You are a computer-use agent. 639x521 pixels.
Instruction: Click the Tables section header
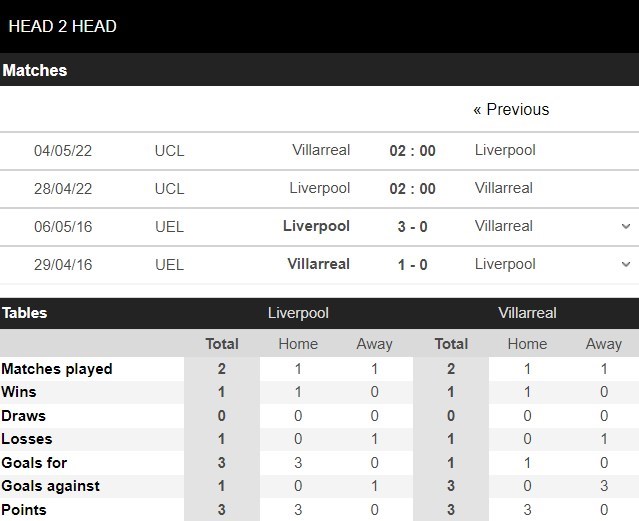[24, 313]
